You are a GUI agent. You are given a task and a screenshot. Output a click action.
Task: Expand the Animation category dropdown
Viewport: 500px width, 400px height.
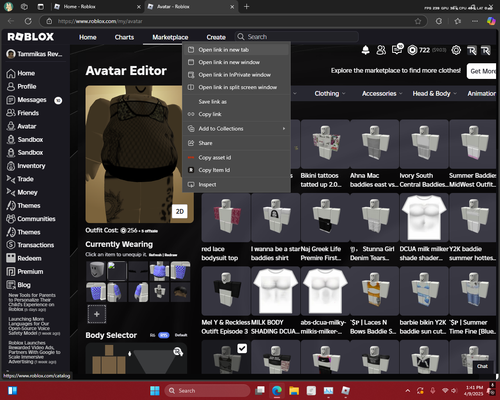[481, 94]
